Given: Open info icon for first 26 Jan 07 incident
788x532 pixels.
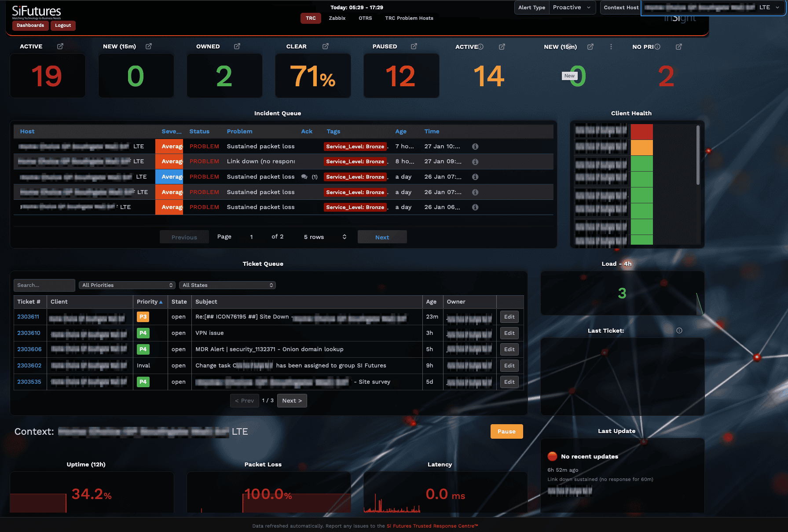Looking at the screenshot, I should click(475, 177).
